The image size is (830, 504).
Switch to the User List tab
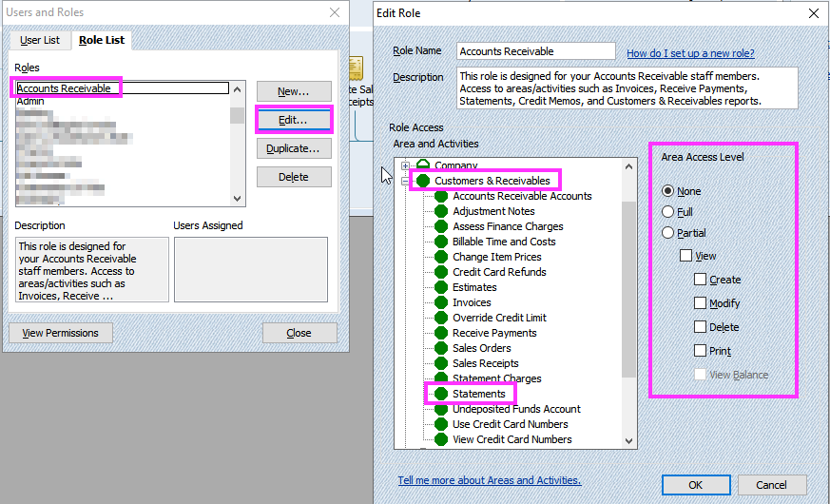pos(40,40)
